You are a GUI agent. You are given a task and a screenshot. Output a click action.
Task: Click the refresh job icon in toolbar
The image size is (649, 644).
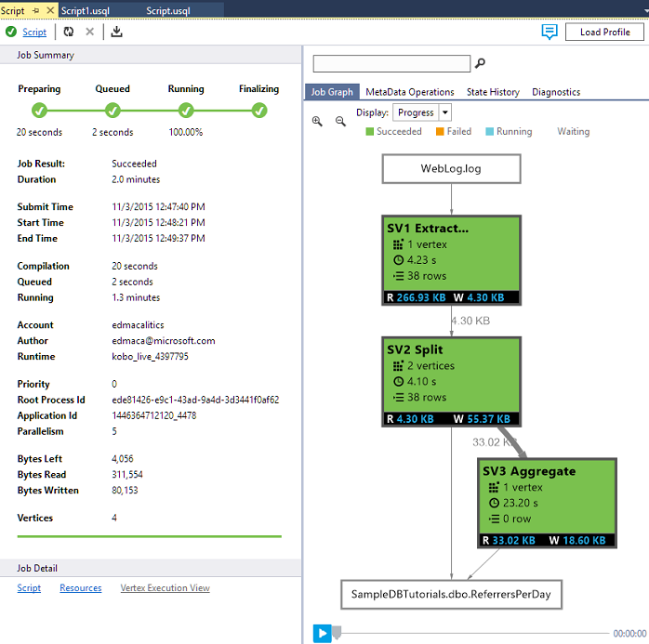click(x=69, y=32)
